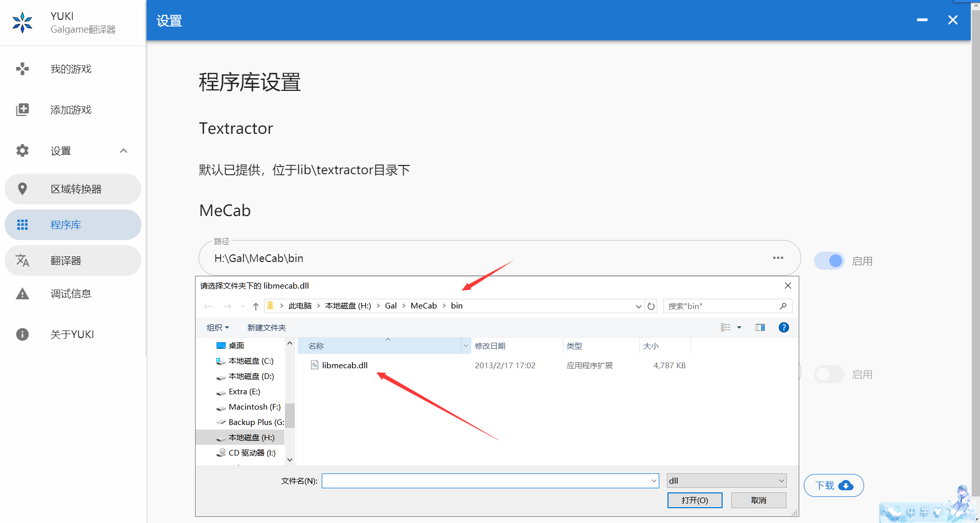Focus the 文件名 input field
Screen dimensions: 980x523
pyautogui.click(x=486, y=481)
